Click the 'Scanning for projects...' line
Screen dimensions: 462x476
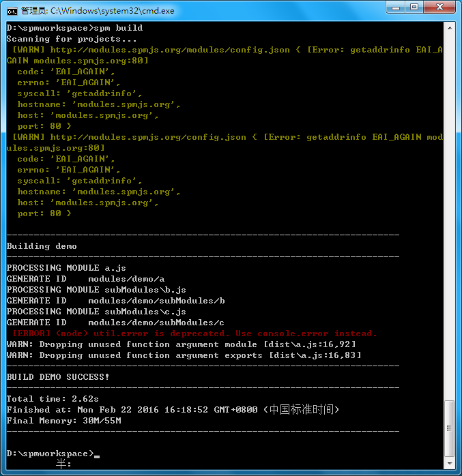[x=72, y=39]
